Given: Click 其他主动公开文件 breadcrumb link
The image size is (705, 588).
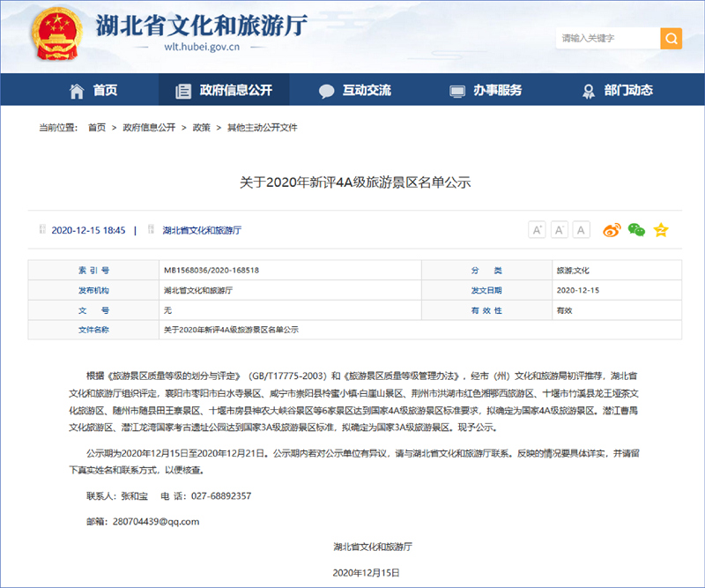Looking at the screenshot, I should [263, 128].
